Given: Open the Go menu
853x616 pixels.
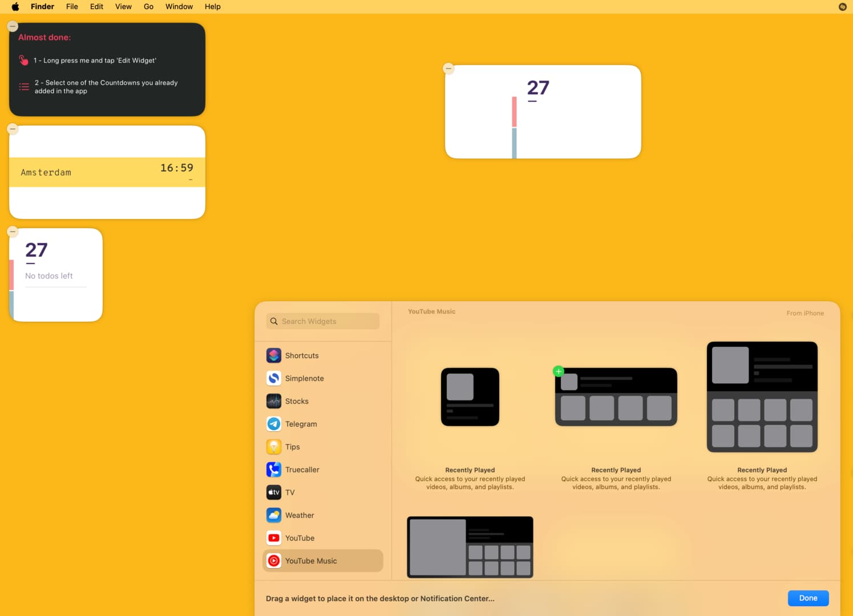Looking at the screenshot, I should coord(148,7).
